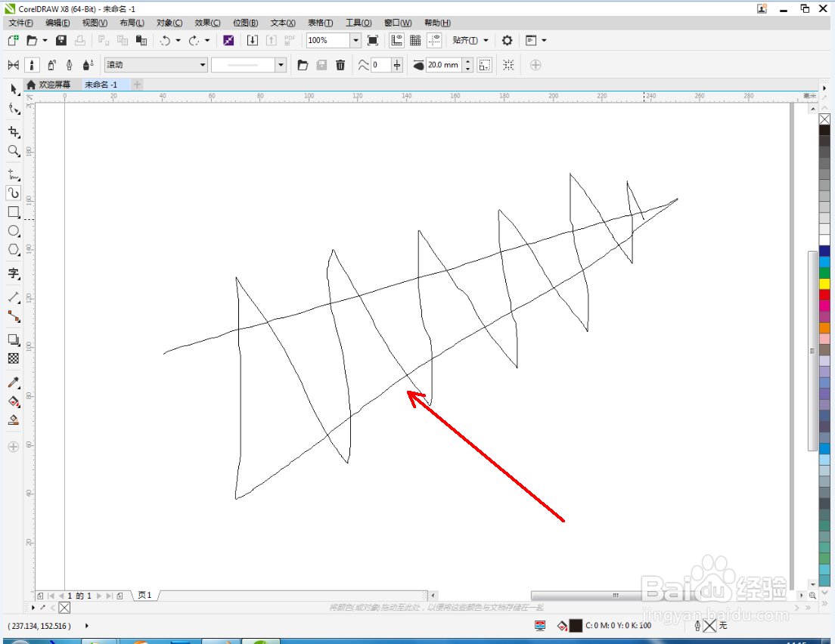Screen dimensions: 835x644
Task: Select the Drop Shadow tool
Action: (x=14, y=339)
